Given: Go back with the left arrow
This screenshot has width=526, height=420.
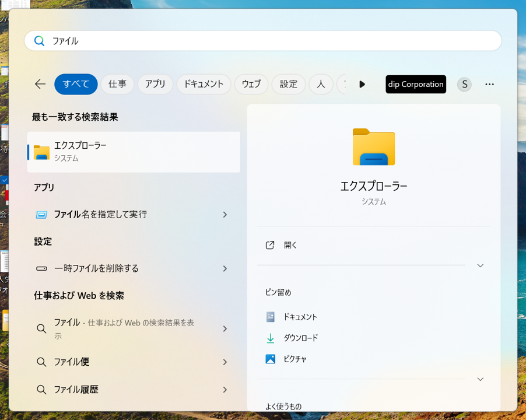Looking at the screenshot, I should tap(40, 84).
